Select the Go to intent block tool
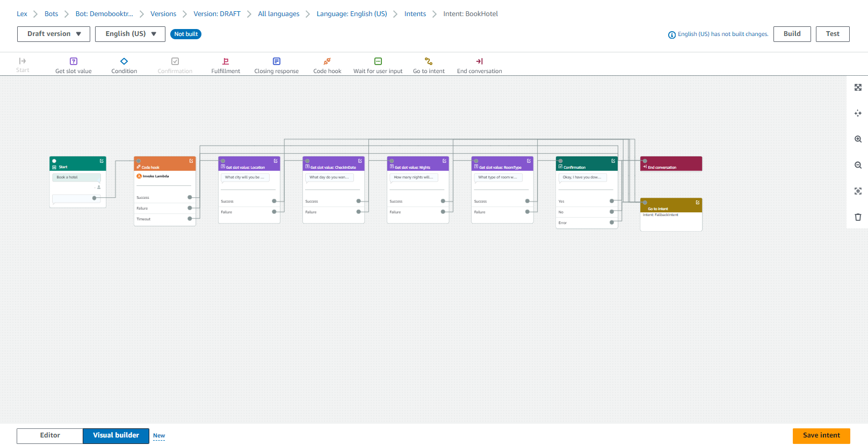Image resolution: width=868 pixels, height=445 pixels. pos(429,66)
